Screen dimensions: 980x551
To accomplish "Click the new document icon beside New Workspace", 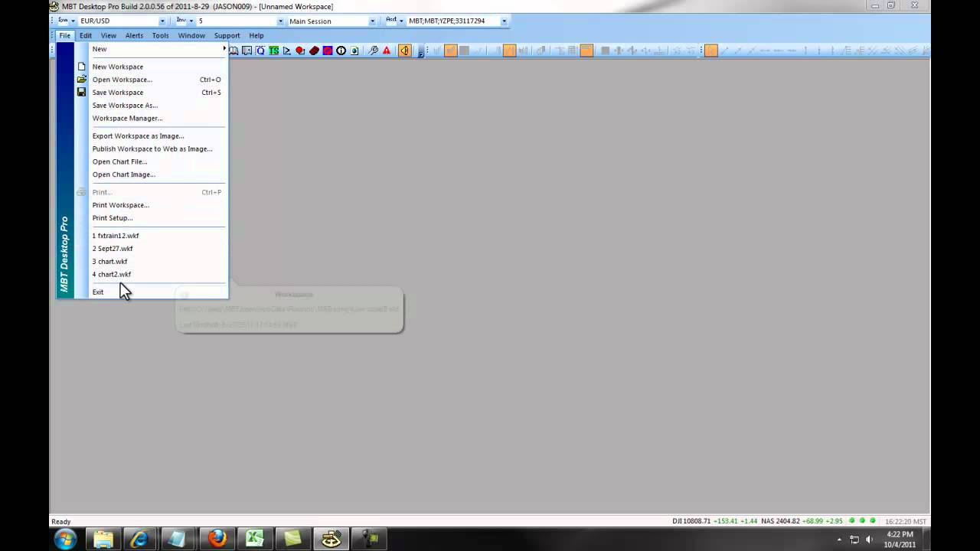I will [x=81, y=67].
